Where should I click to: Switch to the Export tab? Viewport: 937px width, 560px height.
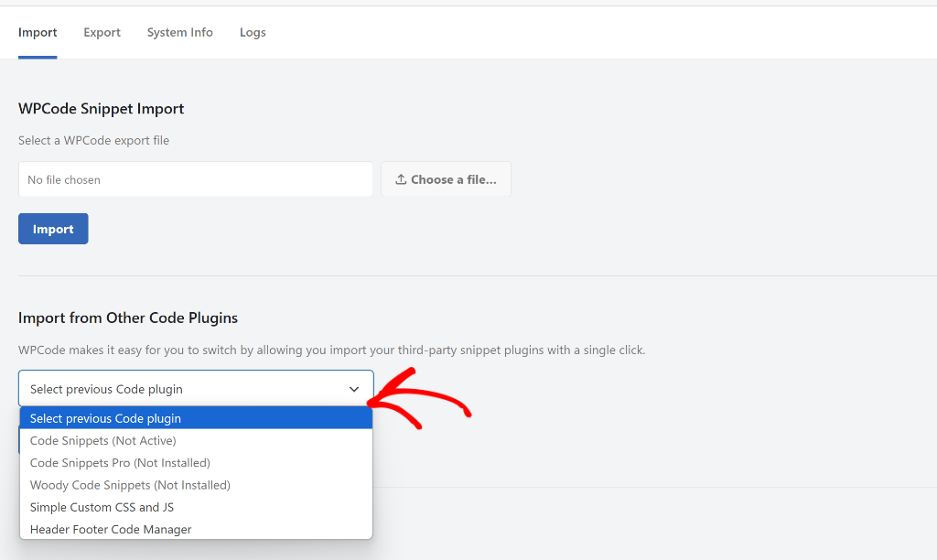pyautogui.click(x=102, y=32)
